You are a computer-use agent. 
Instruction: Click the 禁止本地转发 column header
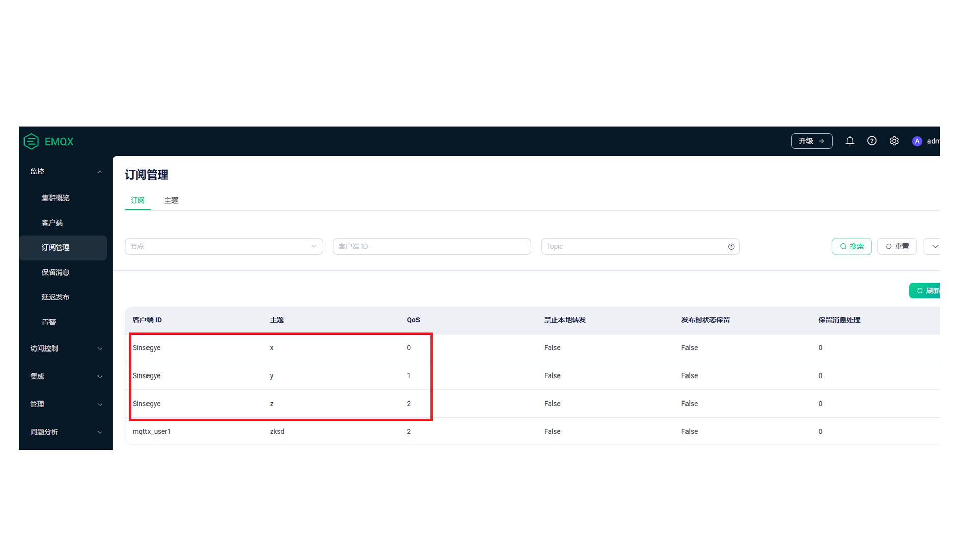pyautogui.click(x=565, y=320)
